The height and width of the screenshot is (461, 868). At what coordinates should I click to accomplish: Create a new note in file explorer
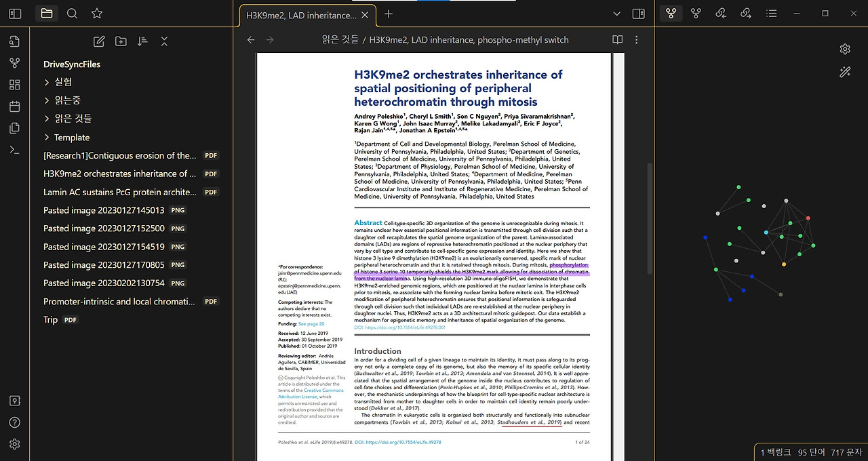(x=99, y=41)
